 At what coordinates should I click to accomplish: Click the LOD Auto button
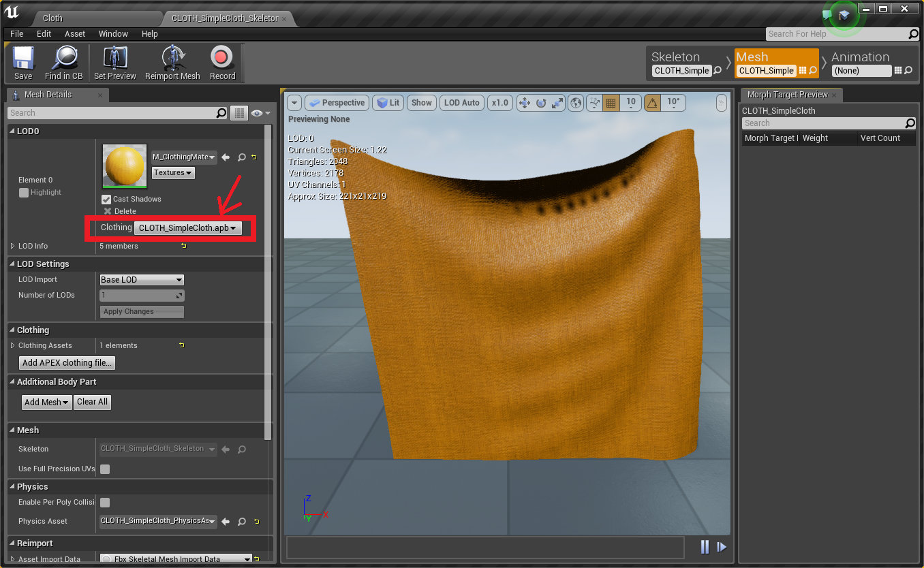(462, 103)
